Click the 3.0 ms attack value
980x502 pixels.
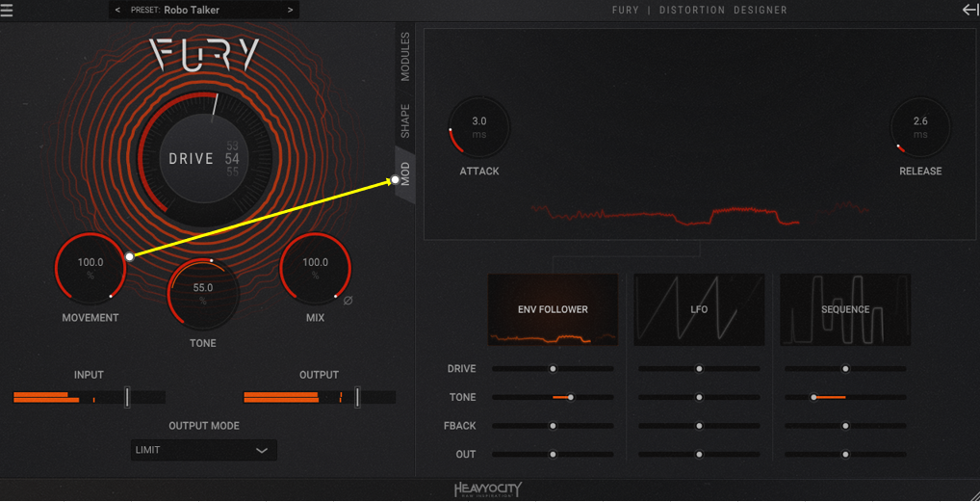point(478,127)
